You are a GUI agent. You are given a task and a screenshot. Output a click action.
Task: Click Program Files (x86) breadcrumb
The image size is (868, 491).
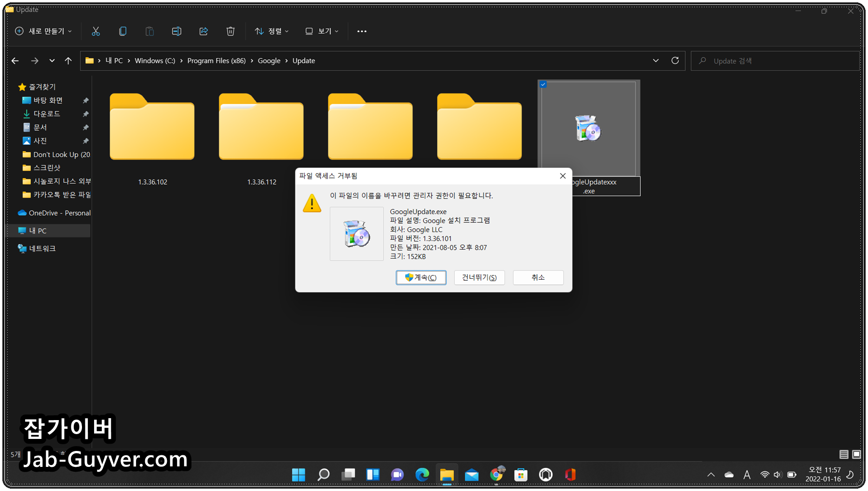click(217, 61)
